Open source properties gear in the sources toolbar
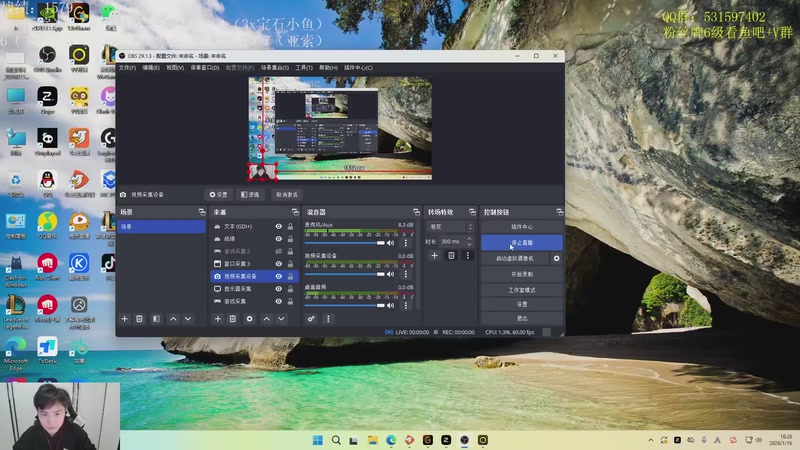The width and height of the screenshot is (800, 450). (250, 318)
